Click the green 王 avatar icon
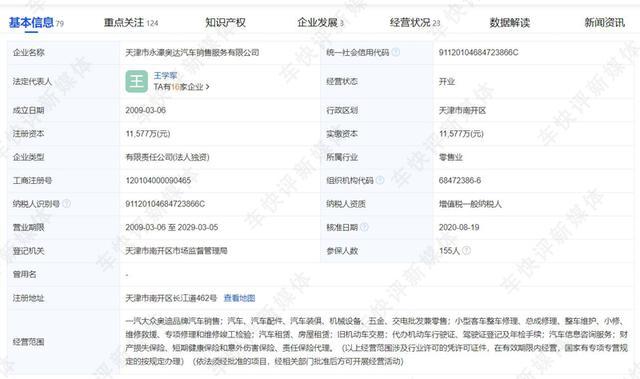 coord(137,81)
